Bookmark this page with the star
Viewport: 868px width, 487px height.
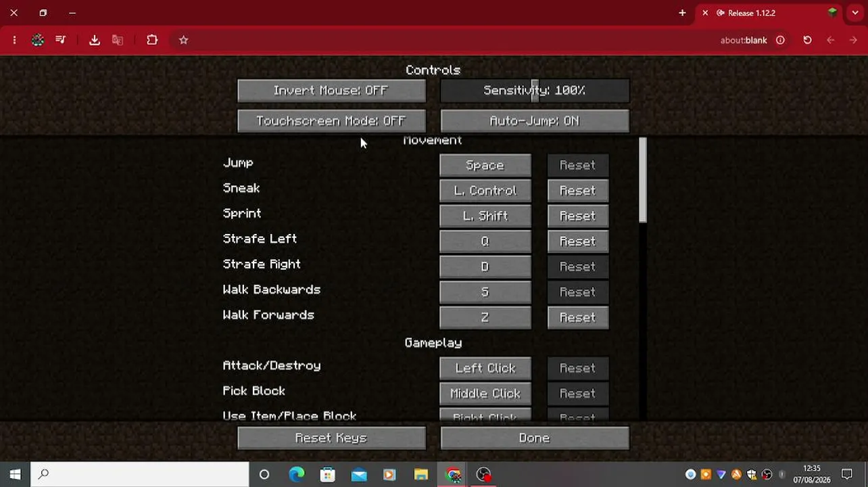click(183, 41)
